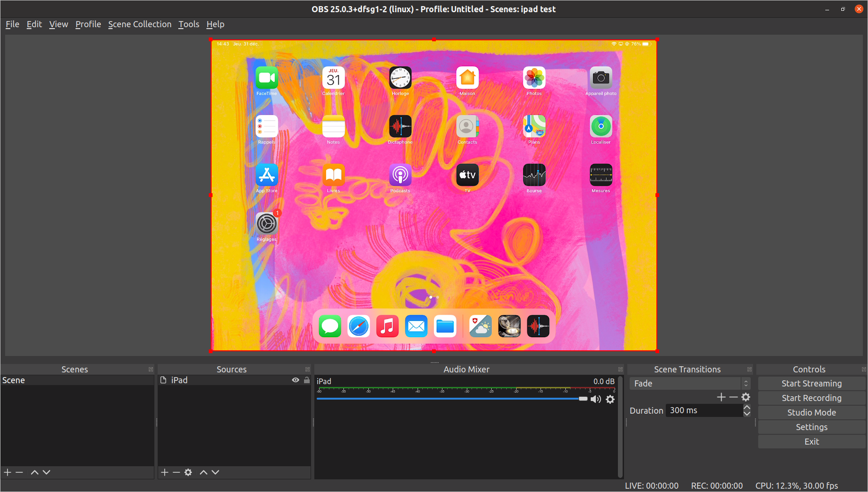This screenshot has height=492, width=868.
Task: Click the Duration input field showing 300 ms
Action: 704,410
